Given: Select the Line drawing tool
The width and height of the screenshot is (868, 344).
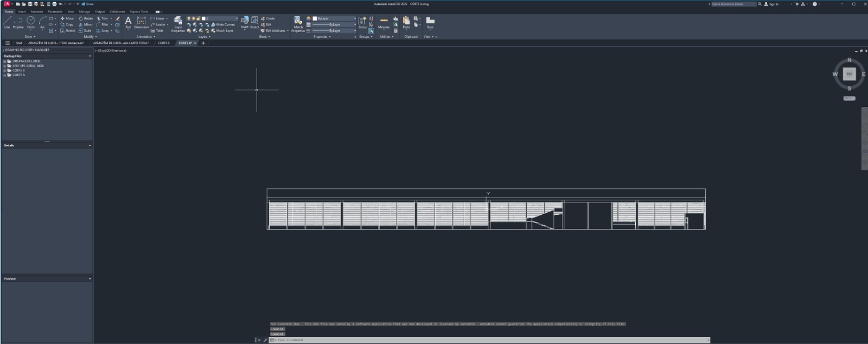Looking at the screenshot, I should click(7, 22).
